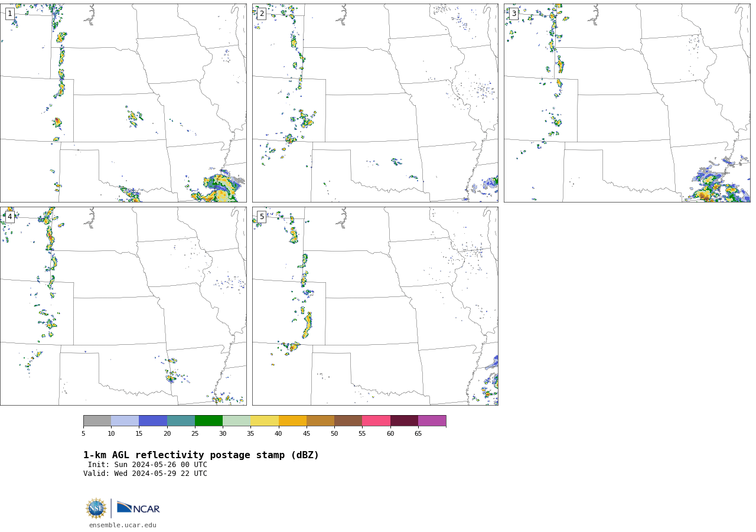Open ensemble member 1 reflectivity map
The width and height of the screenshot is (756, 532).
click(x=123, y=103)
